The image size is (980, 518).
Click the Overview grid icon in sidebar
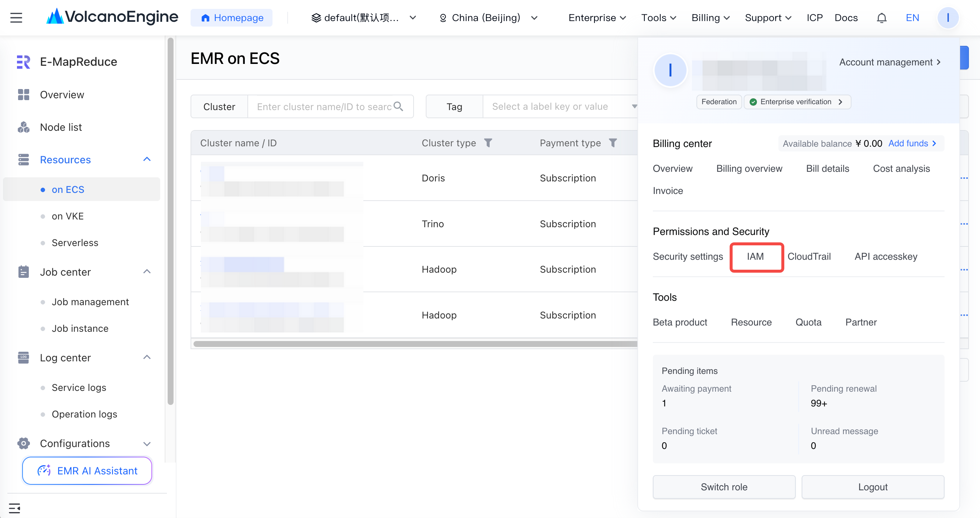coord(24,94)
